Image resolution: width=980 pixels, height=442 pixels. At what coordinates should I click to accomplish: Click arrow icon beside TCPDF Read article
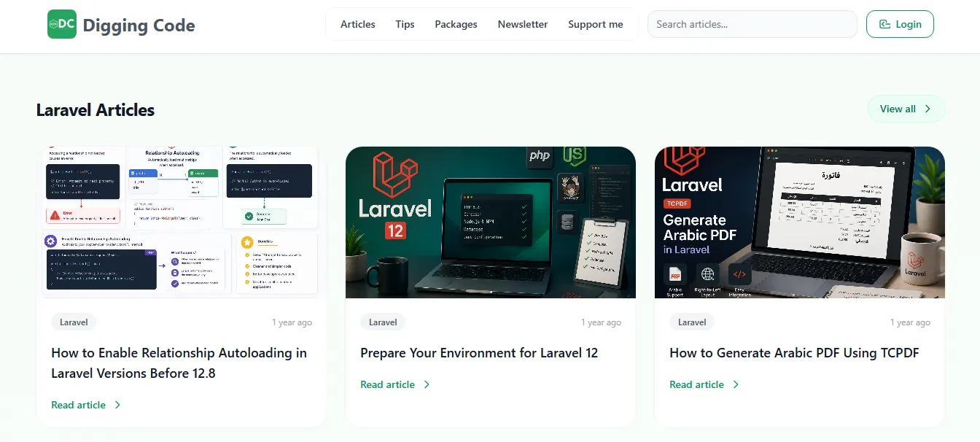[x=736, y=384]
